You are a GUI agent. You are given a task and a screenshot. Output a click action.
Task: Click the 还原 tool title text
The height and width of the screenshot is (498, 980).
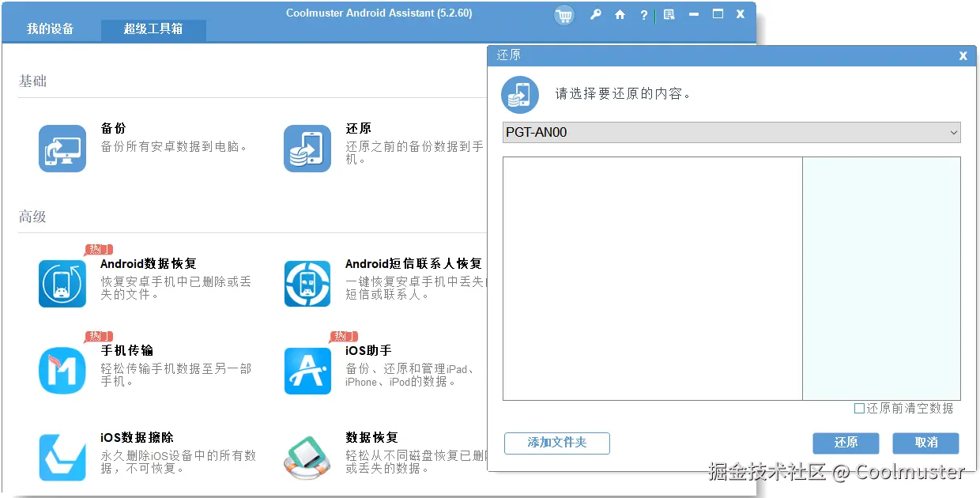click(x=358, y=128)
